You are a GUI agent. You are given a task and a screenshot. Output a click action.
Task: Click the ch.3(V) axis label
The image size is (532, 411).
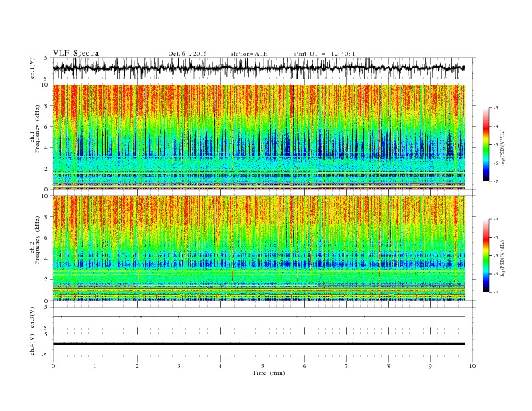pos(32,318)
